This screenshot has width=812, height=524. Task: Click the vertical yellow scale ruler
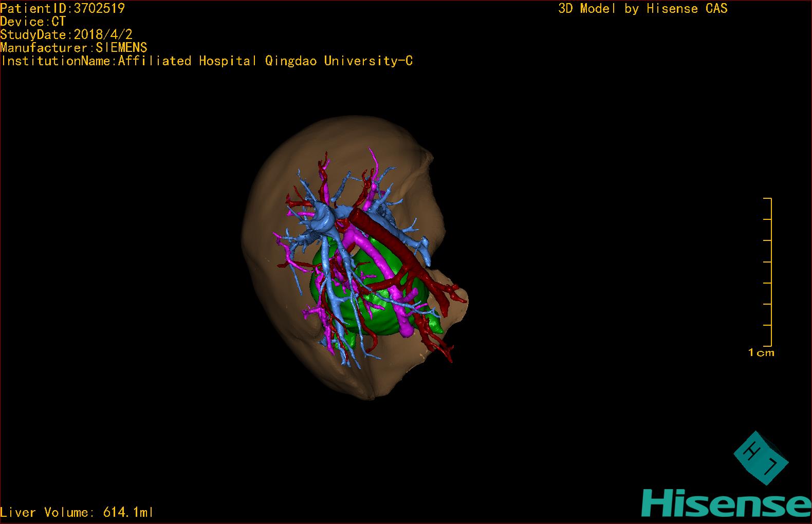click(771, 272)
